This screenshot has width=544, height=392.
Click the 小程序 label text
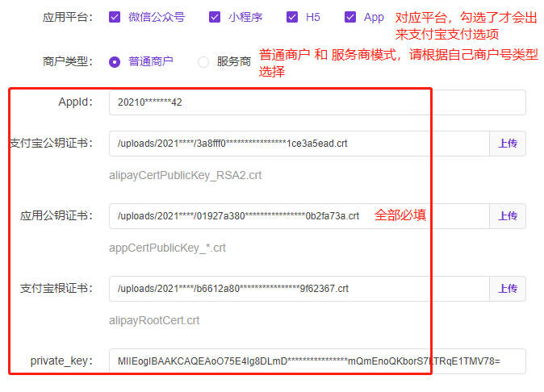[245, 17]
